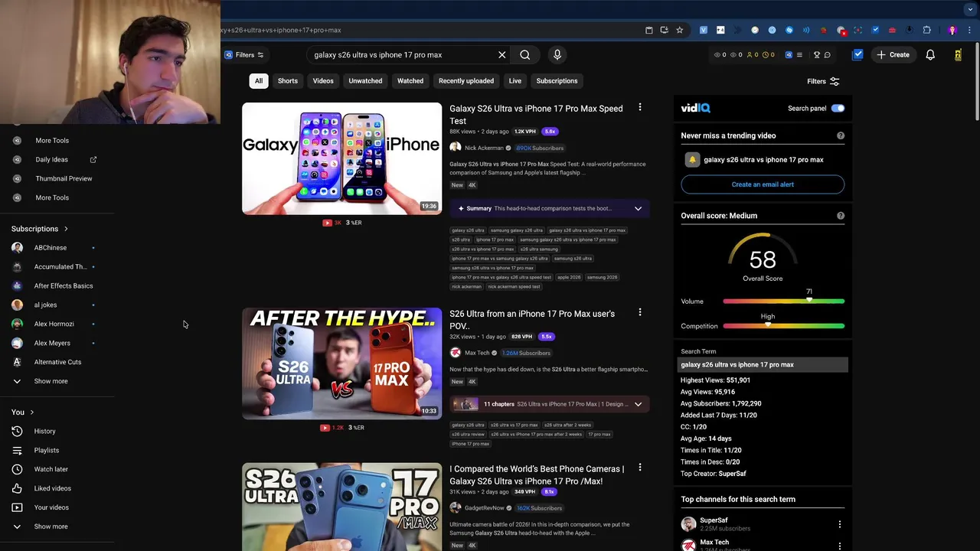Open the browser profile avatar
The height and width of the screenshot is (551, 980).
[x=952, y=31]
